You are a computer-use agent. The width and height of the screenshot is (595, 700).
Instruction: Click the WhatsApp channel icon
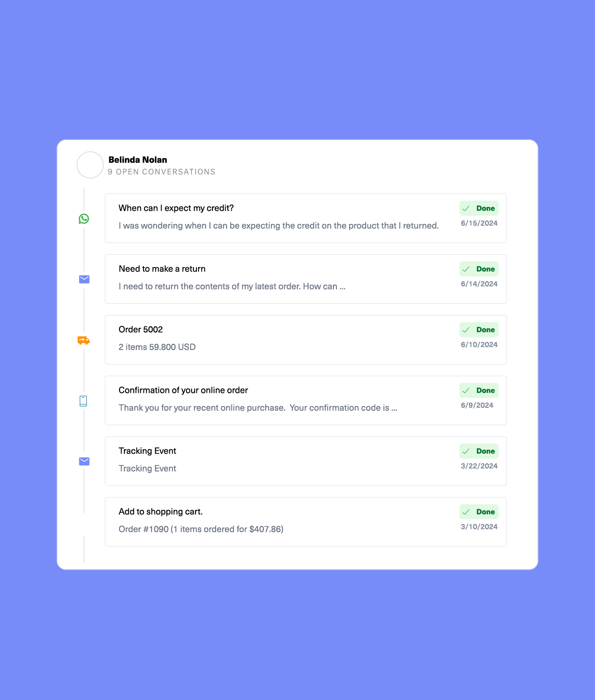[x=84, y=219]
